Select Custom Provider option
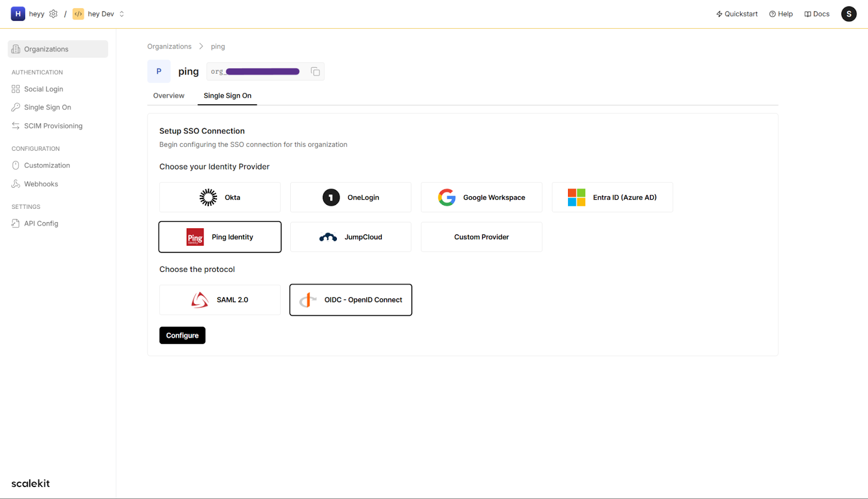This screenshot has height=499, width=868. point(481,237)
